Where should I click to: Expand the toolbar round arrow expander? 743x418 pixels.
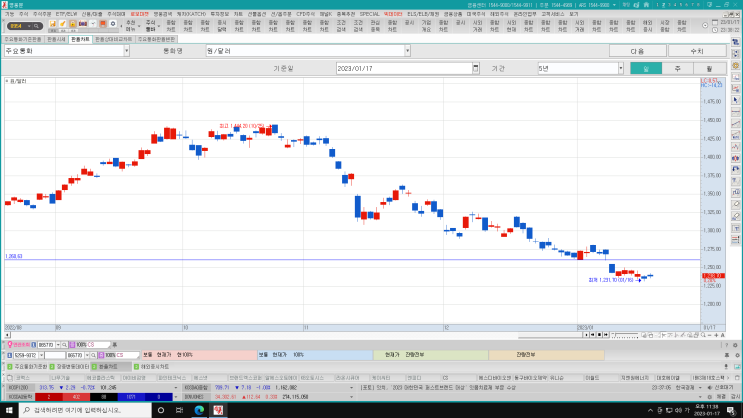tap(705, 26)
